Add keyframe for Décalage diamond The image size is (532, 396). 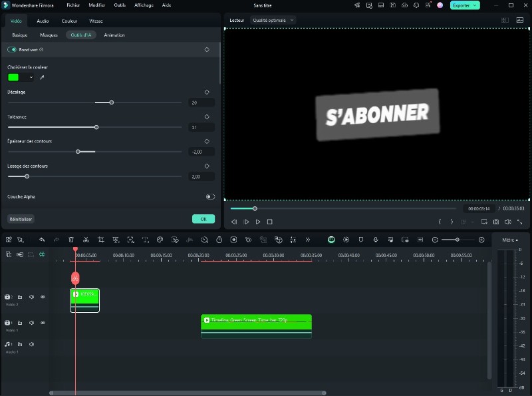[x=207, y=92]
